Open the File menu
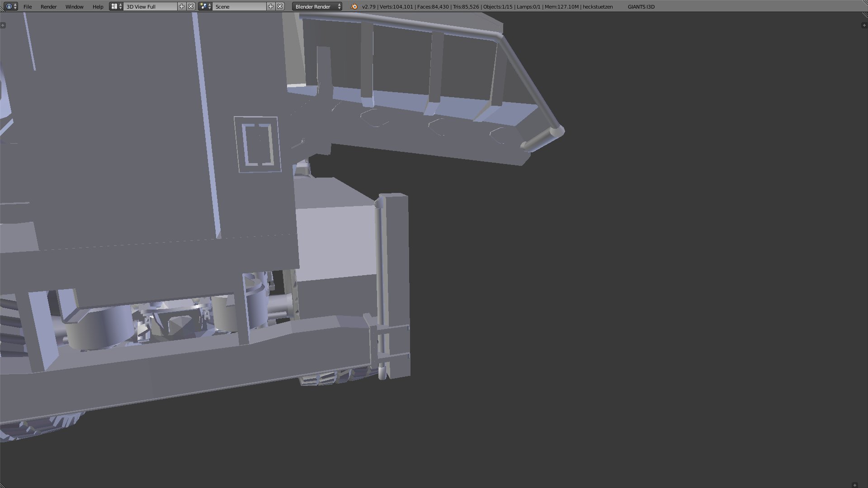Screen dimensions: 868x488 point(28,7)
